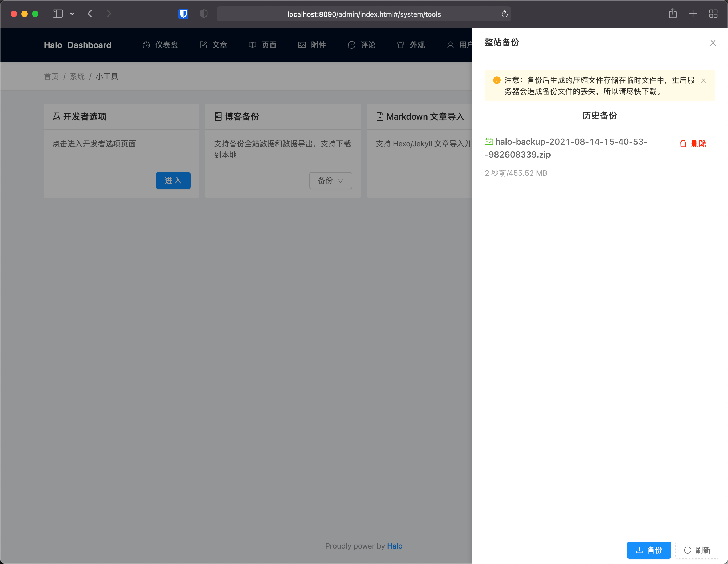The image size is (728, 564).
Task: Click the blue 备份 button in the drawer footer
Action: tap(649, 550)
